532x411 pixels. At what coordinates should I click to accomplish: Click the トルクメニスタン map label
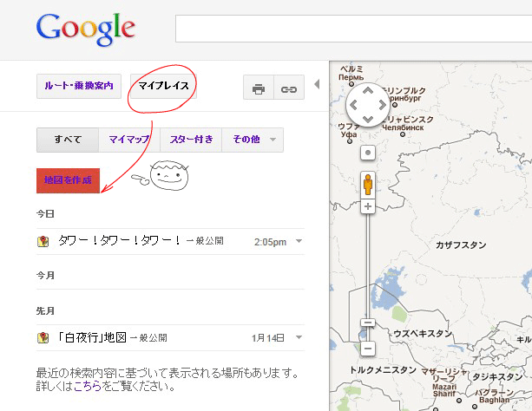(x=383, y=370)
